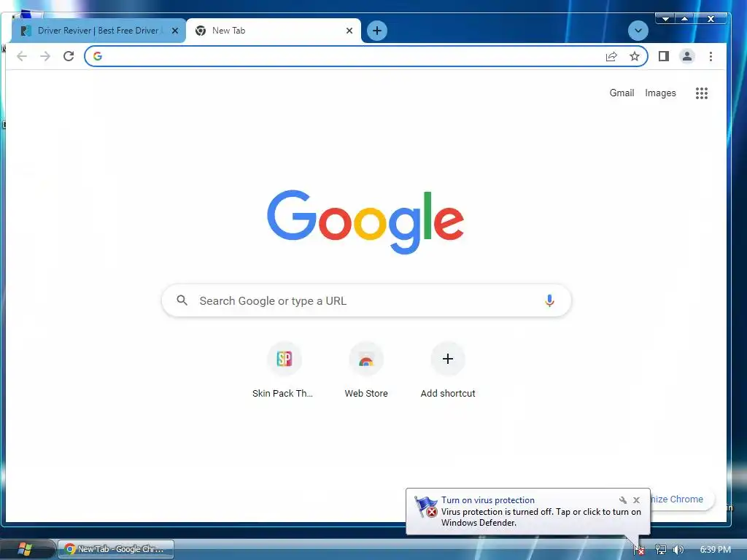Open the profile avatar menu
The width and height of the screenshot is (747, 560).
(x=687, y=56)
